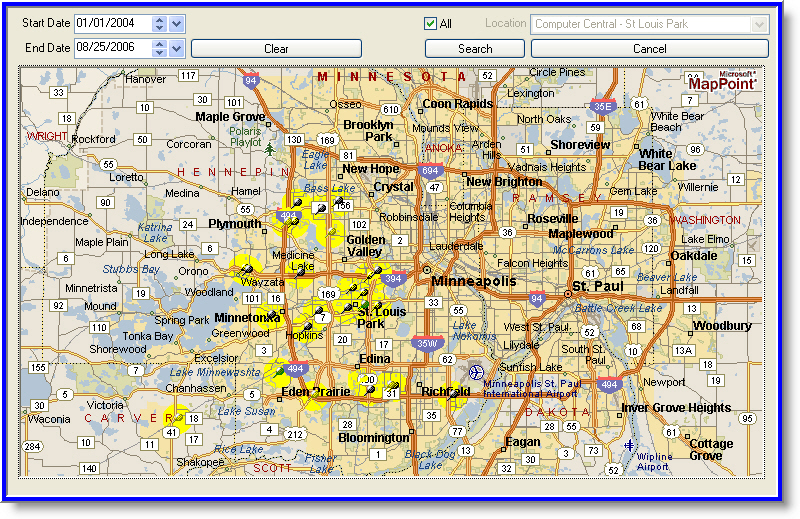Expand the Location combo box
The height and width of the screenshot is (519, 800).
[759, 23]
